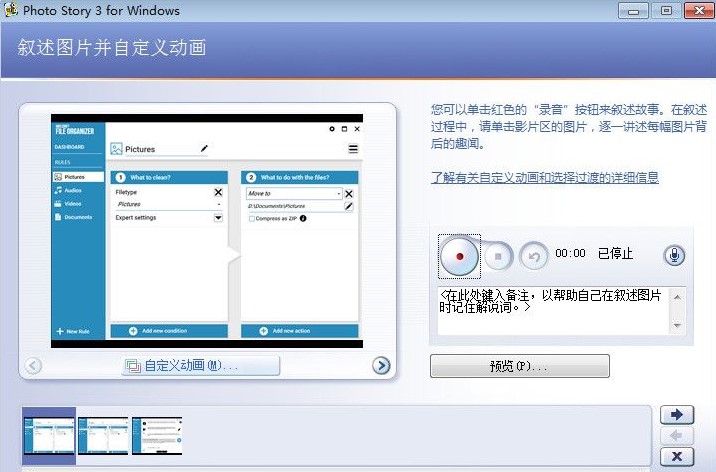Click Documents rule in preview sidebar
716x472 pixels.
click(73, 217)
